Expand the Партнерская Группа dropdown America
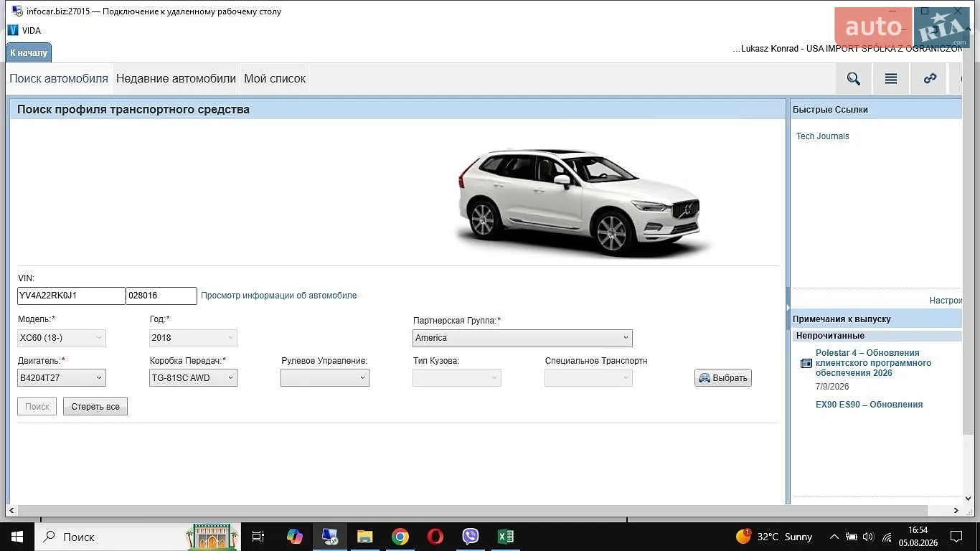 [522, 338]
